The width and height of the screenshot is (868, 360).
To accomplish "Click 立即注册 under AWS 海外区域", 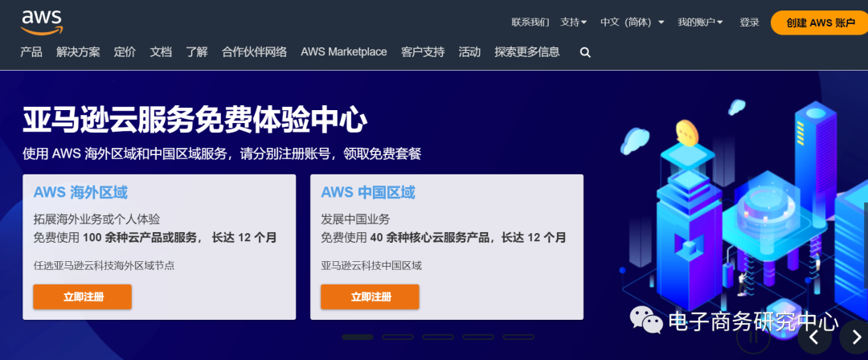I will [83, 297].
